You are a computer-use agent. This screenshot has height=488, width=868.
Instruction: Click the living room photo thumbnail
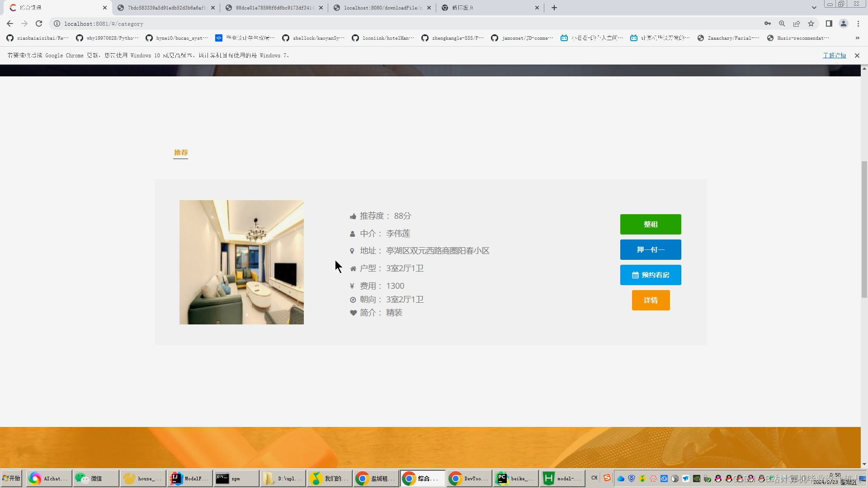tap(241, 262)
